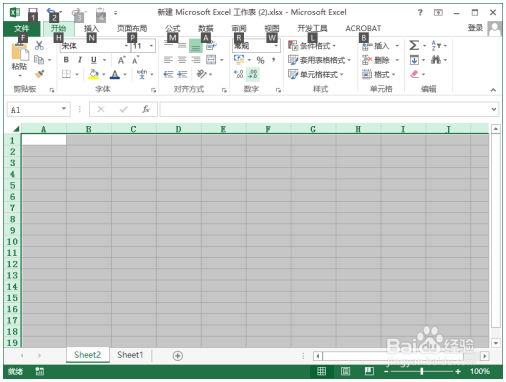Open Conditional Formatting (条件格式) menu

click(312, 46)
